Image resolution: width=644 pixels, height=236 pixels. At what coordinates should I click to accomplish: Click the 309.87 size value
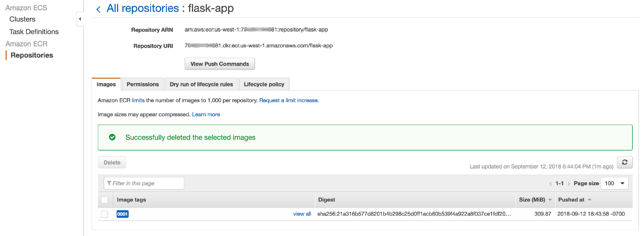coord(543,214)
